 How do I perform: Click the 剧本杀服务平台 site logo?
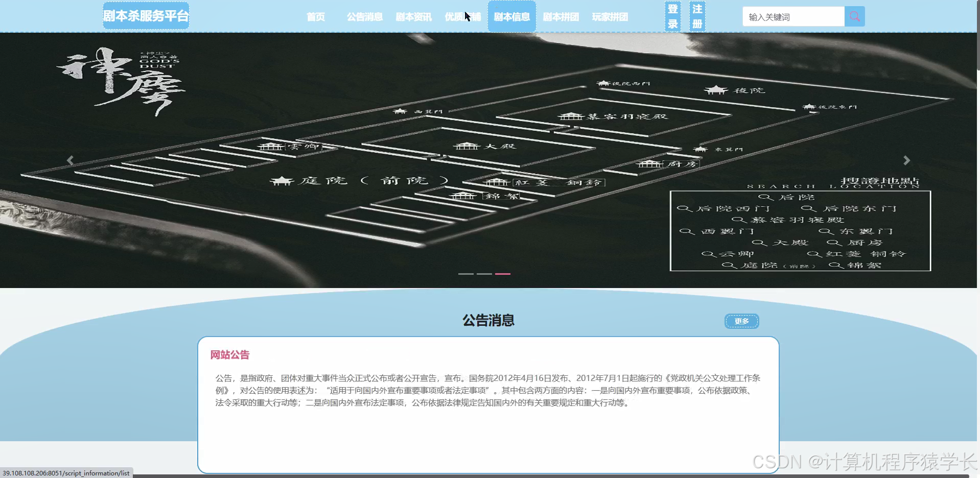click(x=146, y=16)
